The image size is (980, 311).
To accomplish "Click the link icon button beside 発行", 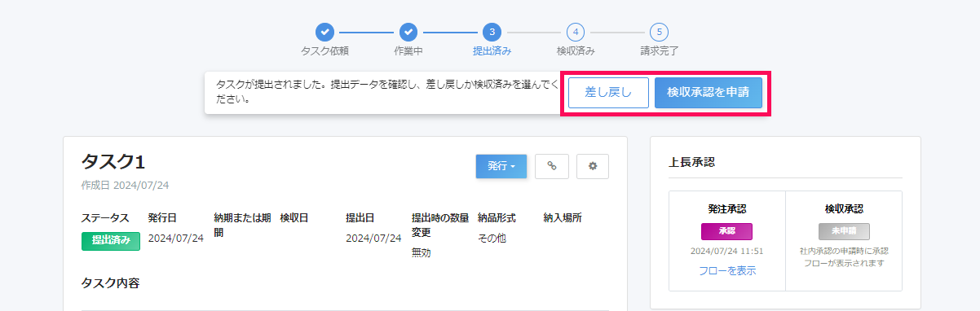I will [552, 166].
